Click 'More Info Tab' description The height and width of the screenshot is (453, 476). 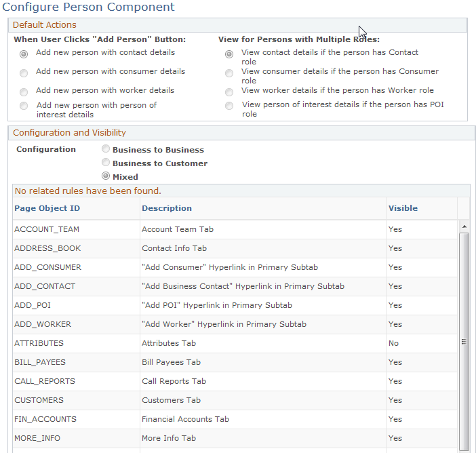pos(169,438)
